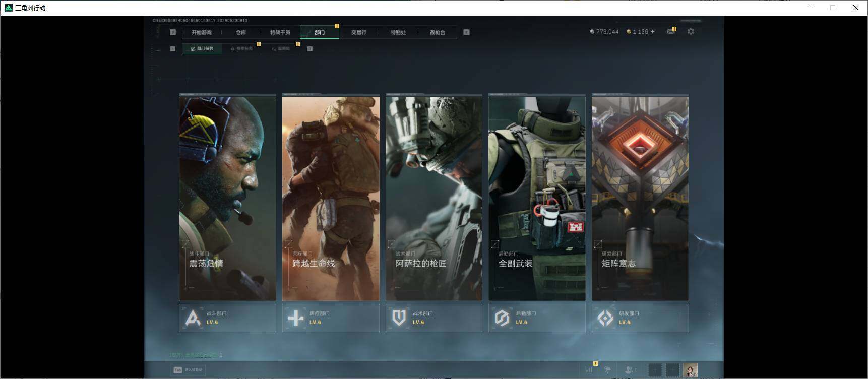Screen dimensions: 868x379
Task: Open the third sub-tab in the department row
Action: coord(281,49)
